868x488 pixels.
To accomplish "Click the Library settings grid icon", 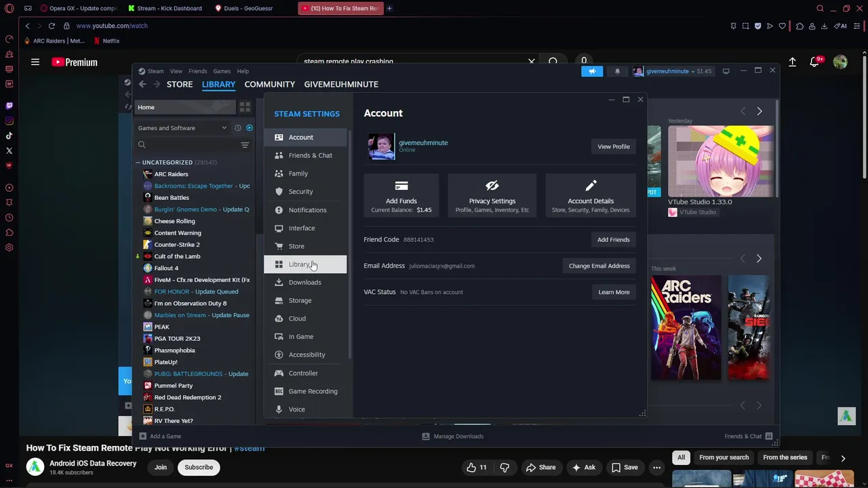I will (279, 264).
